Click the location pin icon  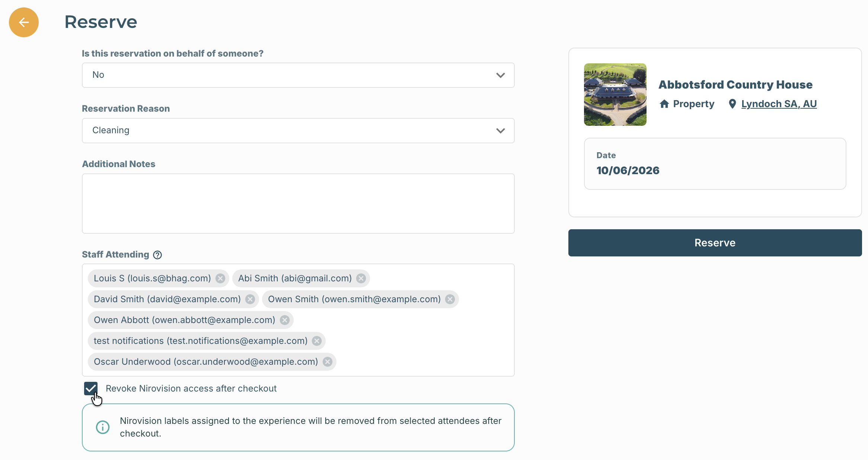tap(732, 104)
